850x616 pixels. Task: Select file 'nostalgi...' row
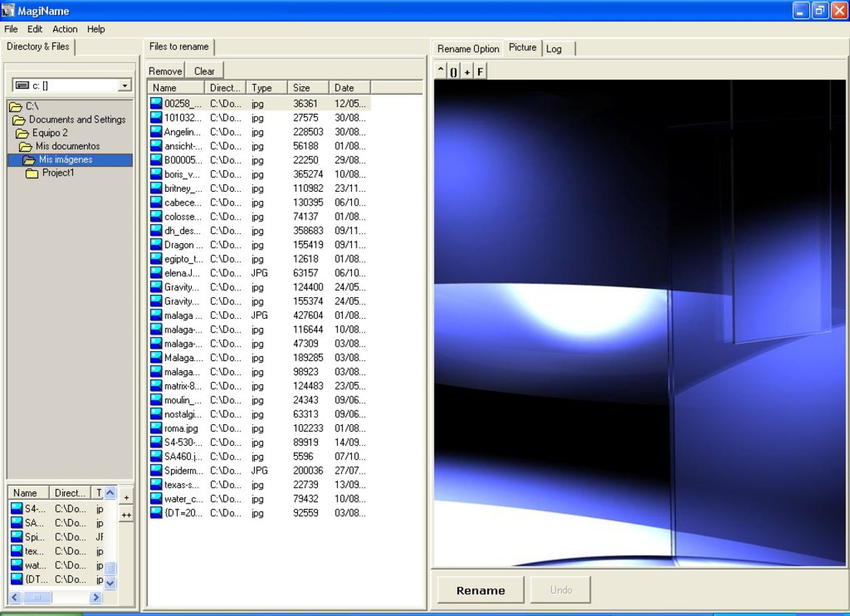click(260, 413)
